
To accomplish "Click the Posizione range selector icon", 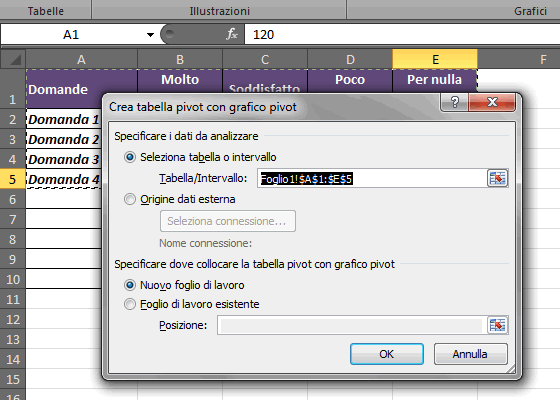I will 497,325.
